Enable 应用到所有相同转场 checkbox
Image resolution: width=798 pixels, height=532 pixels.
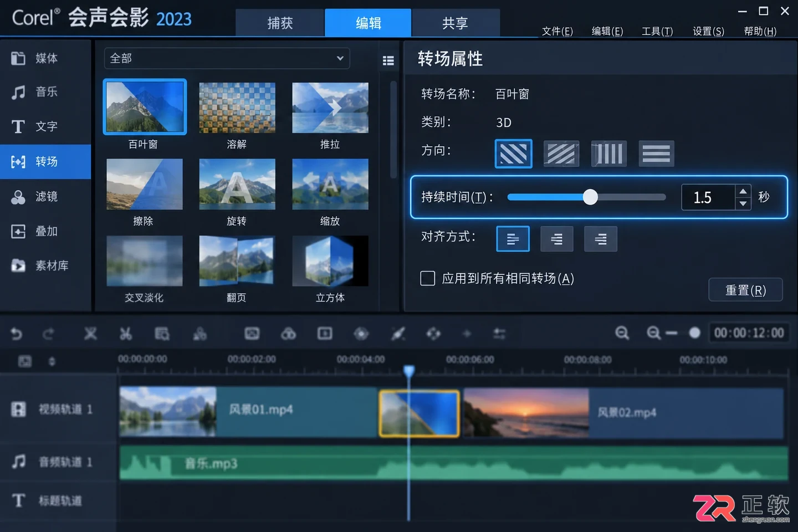point(428,278)
